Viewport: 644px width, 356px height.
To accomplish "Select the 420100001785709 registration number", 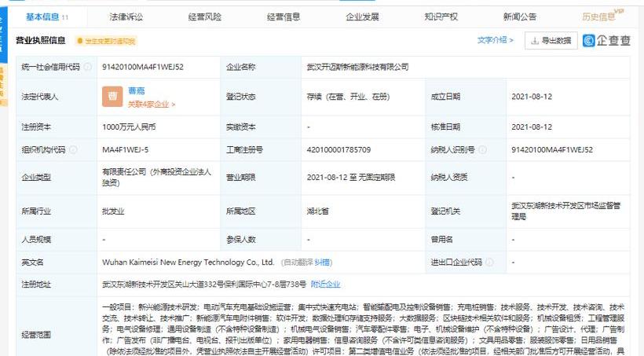I will [x=338, y=149].
